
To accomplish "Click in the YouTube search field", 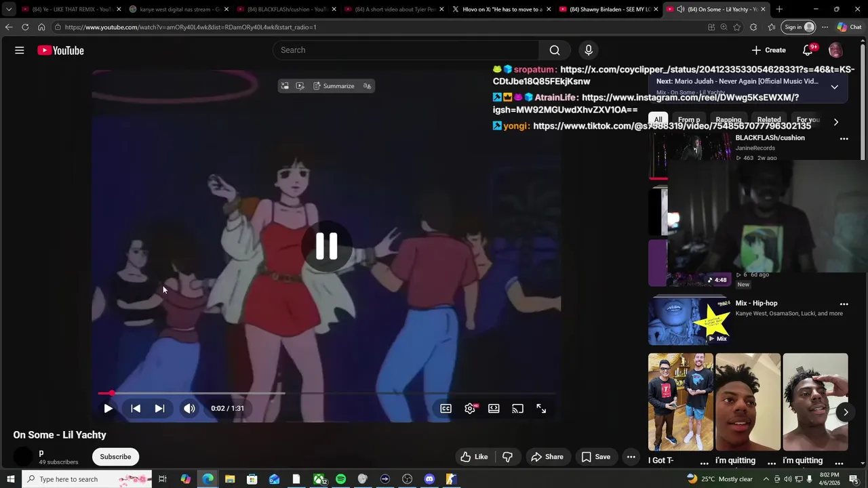I will [406, 50].
